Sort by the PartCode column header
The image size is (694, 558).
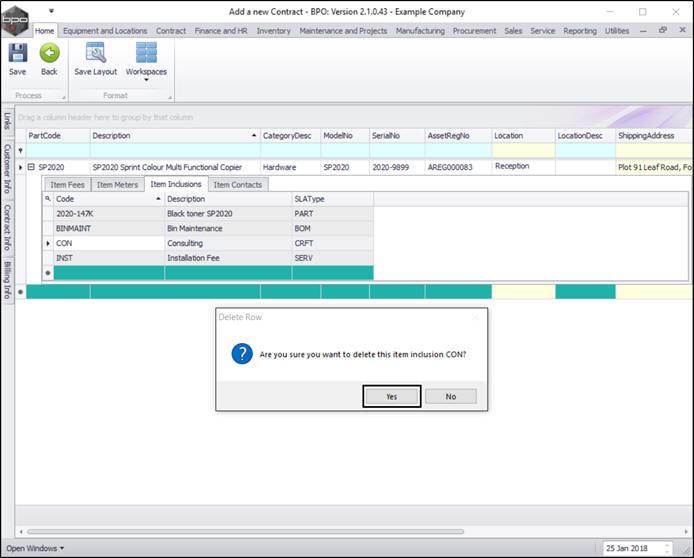pyautogui.click(x=58, y=135)
